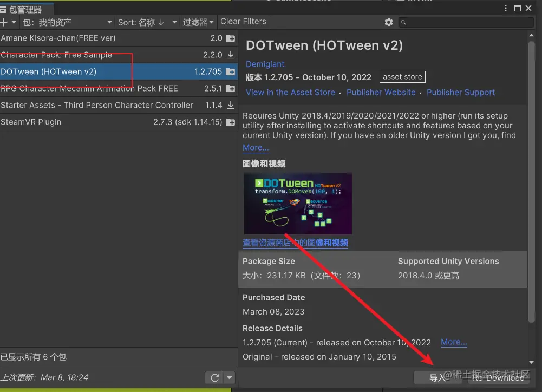Viewport: 542px width, 392px height.
Task: Open Demigiant publisher link
Action: [265, 64]
